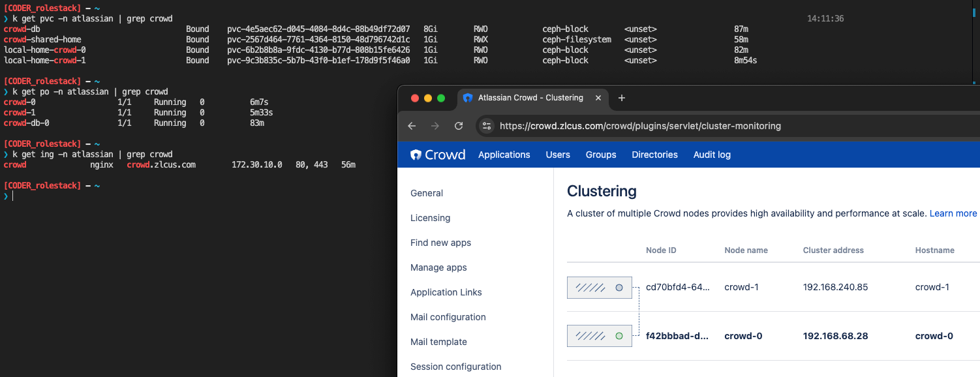This screenshot has width=980, height=377.
Task: Click terminal row local-home-crowd-1
Action: pyautogui.click(x=380, y=61)
